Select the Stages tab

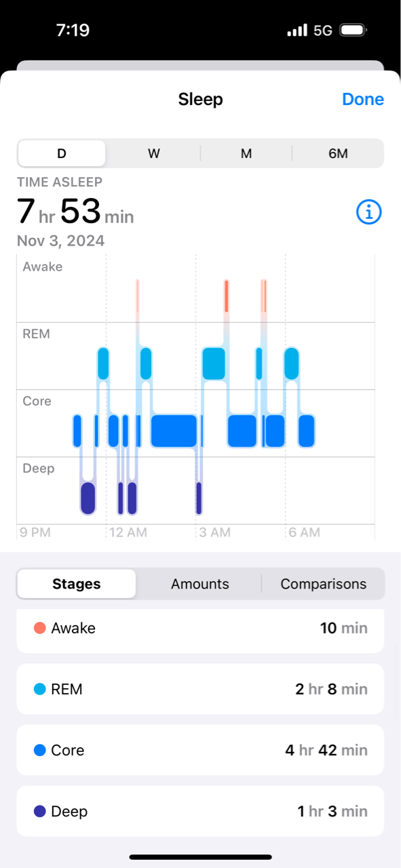pyautogui.click(x=77, y=584)
